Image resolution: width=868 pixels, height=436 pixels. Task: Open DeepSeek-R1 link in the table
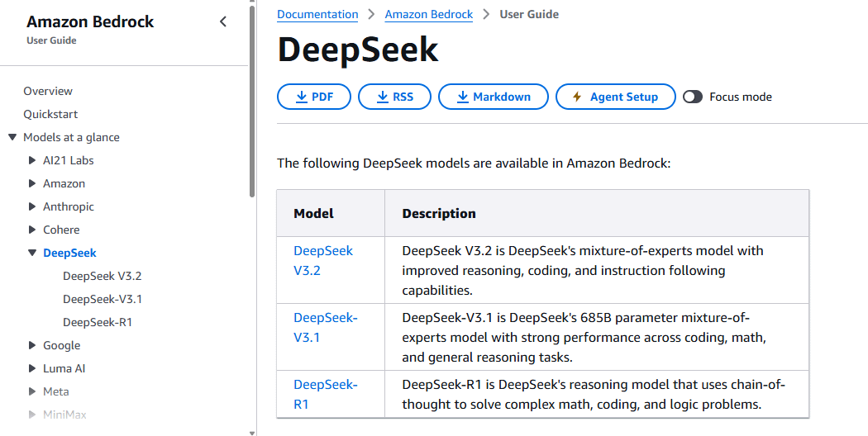pyautogui.click(x=326, y=395)
